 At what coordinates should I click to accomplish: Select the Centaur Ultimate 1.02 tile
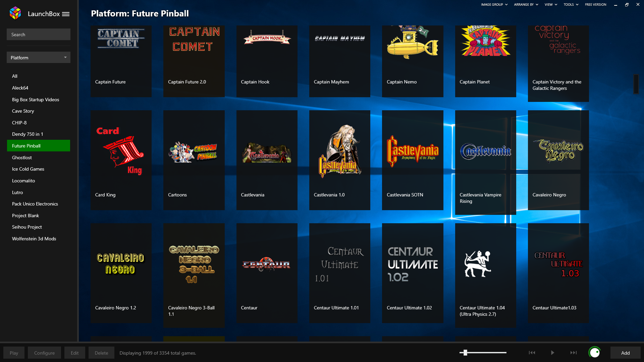[x=413, y=273]
